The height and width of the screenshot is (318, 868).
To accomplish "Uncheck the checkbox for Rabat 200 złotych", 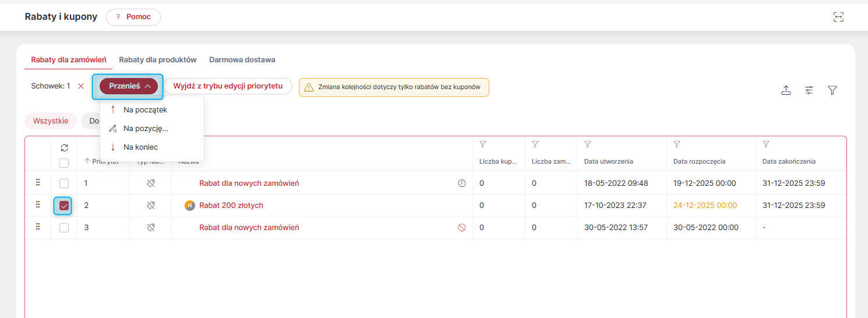I will pyautogui.click(x=64, y=206).
